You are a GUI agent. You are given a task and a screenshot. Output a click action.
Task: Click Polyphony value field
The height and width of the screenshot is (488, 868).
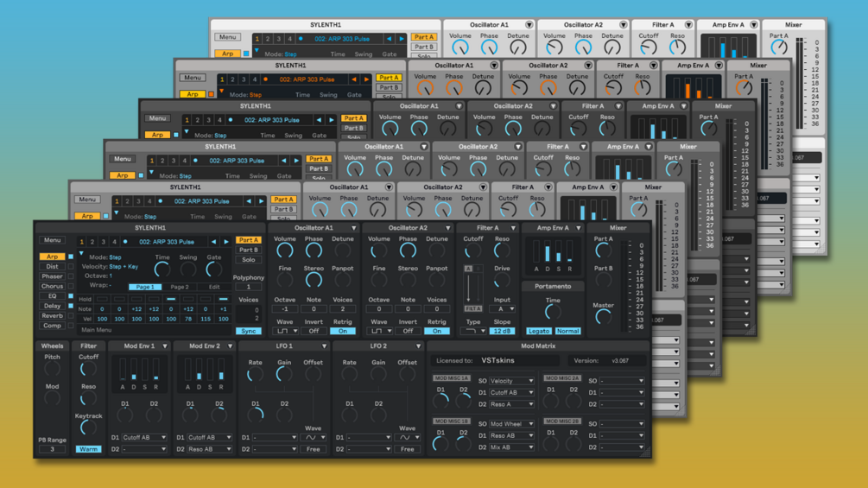point(249,287)
